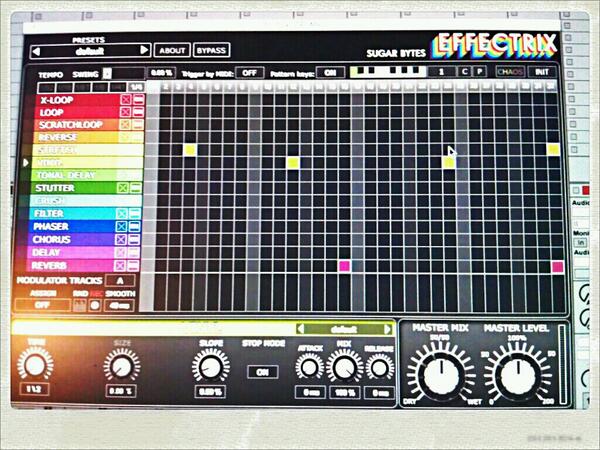The image size is (600, 450).
Task: Click the MASTER MIX knob
Action: point(441,375)
